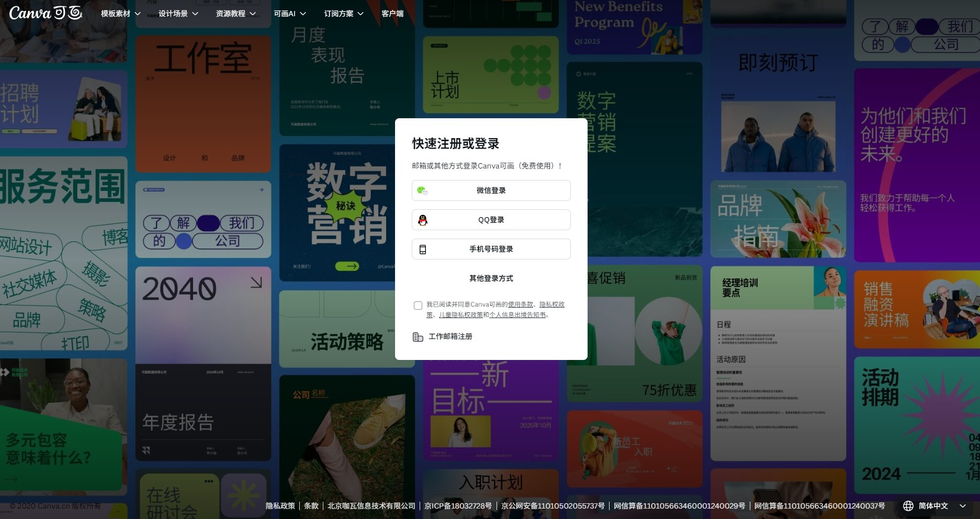Open the 订阅方案 menu

tap(343, 14)
